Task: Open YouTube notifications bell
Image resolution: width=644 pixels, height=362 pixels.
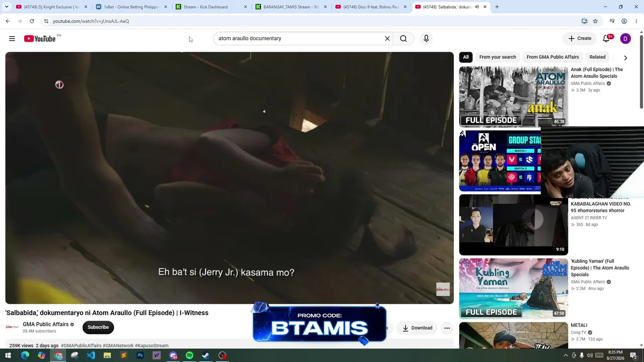Action: tap(607, 39)
